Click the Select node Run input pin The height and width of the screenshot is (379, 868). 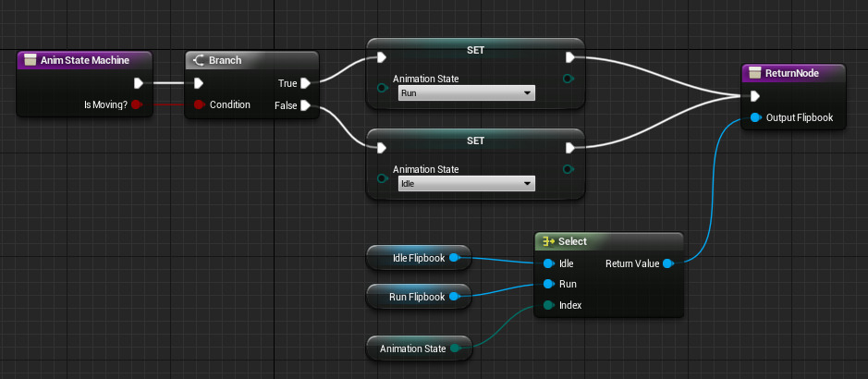548,284
